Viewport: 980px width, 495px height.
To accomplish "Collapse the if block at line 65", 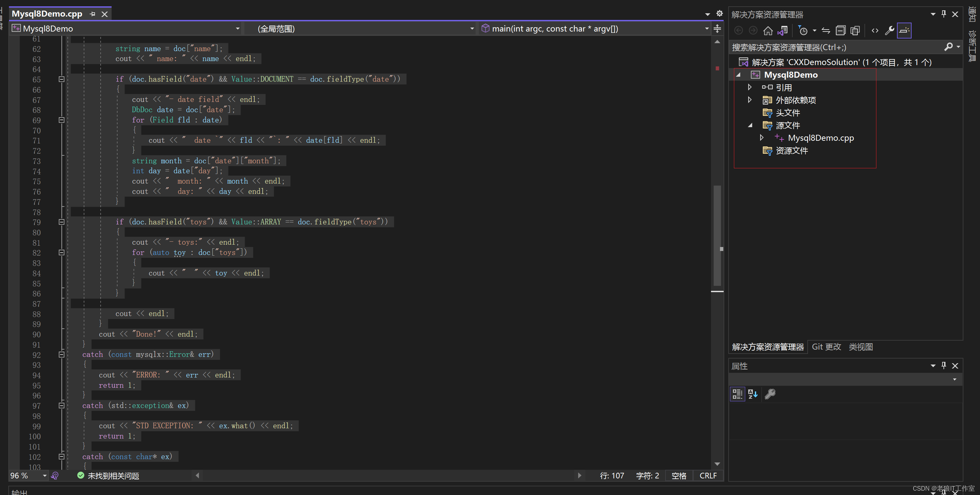I will tap(61, 79).
